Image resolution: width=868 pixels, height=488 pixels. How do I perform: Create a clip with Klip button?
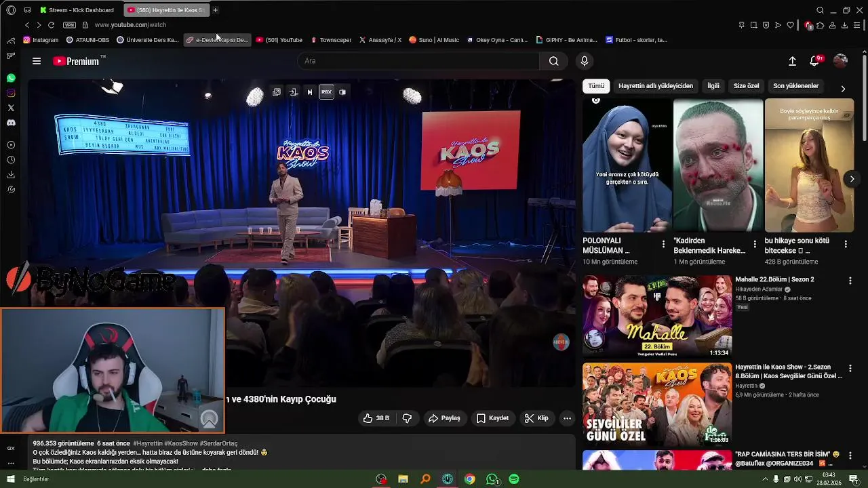point(536,418)
